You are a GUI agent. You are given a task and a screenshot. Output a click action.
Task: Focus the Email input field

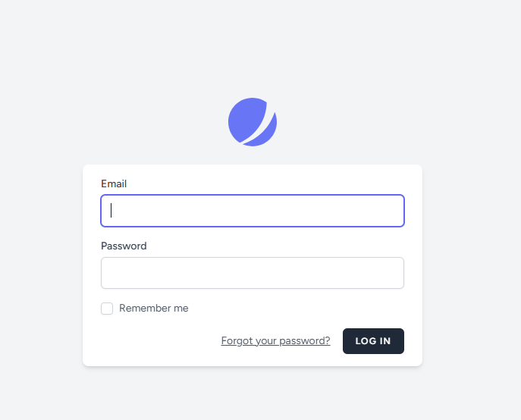pos(253,211)
